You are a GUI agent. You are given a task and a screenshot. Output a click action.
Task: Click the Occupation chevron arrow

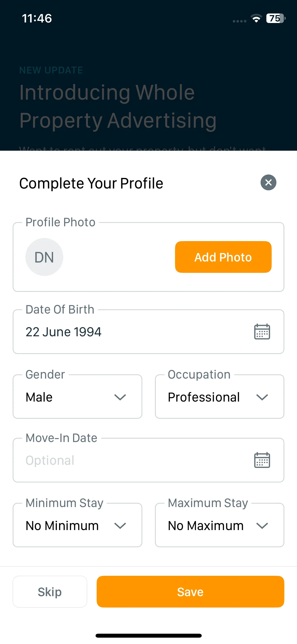262,397
